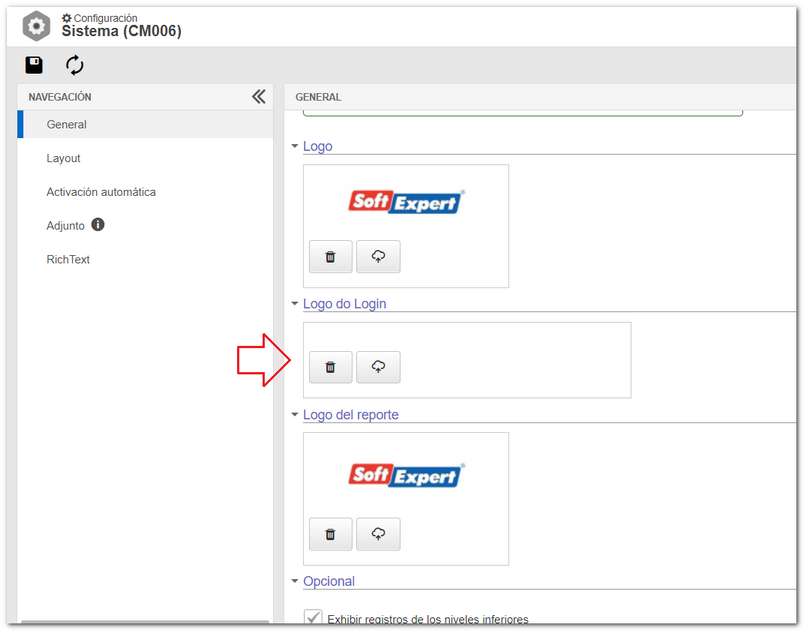The image size is (804, 631).
Task: Save the system configuration with the disk icon
Action: coord(34,65)
